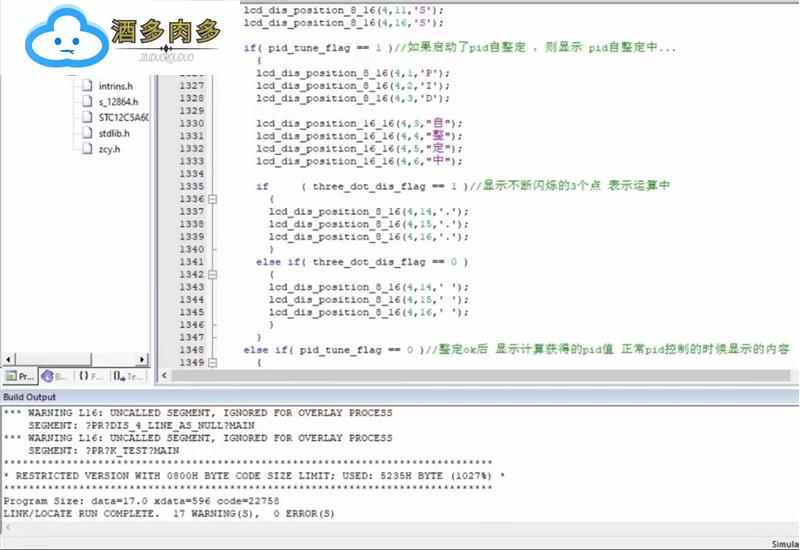Collapse the code block at line 1336

click(213, 199)
